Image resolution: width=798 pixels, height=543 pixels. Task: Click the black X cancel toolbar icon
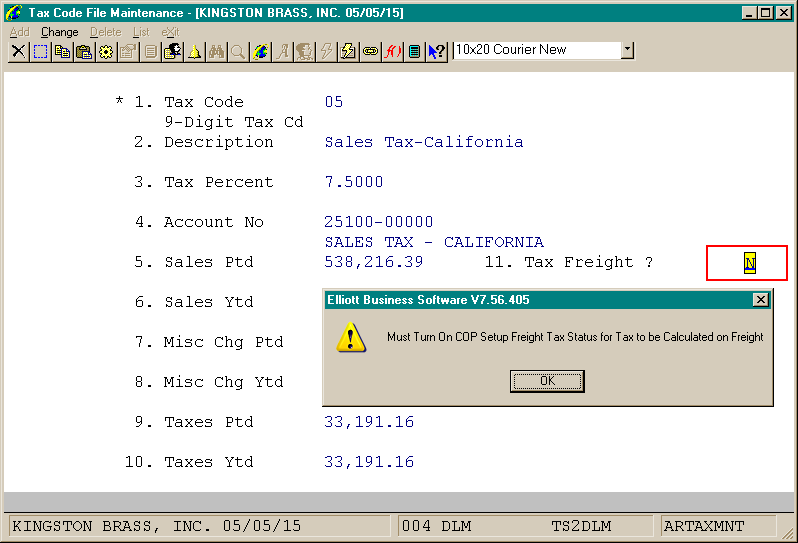tap(18, 51)
